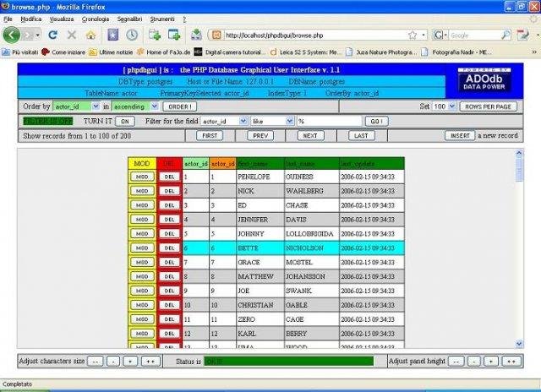Open the File menu
This screenshot has height=392, width=541.
[x=8, y=19]
